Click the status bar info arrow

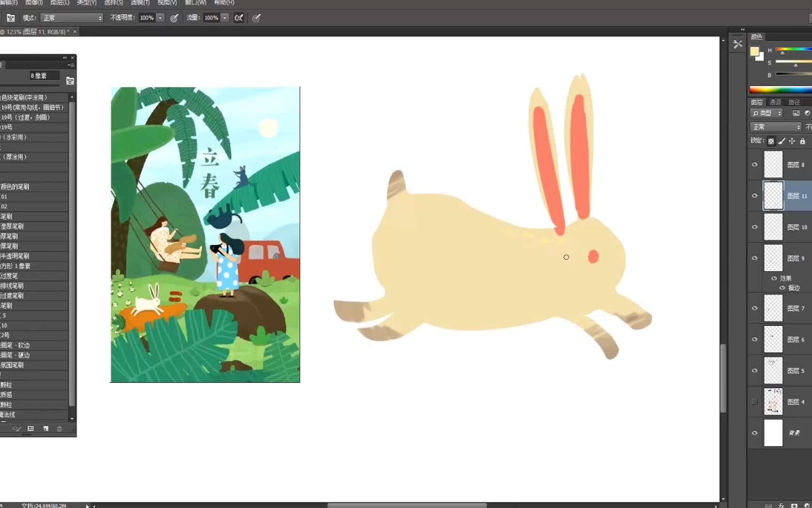pyautogui.click(x=87, y=506)
